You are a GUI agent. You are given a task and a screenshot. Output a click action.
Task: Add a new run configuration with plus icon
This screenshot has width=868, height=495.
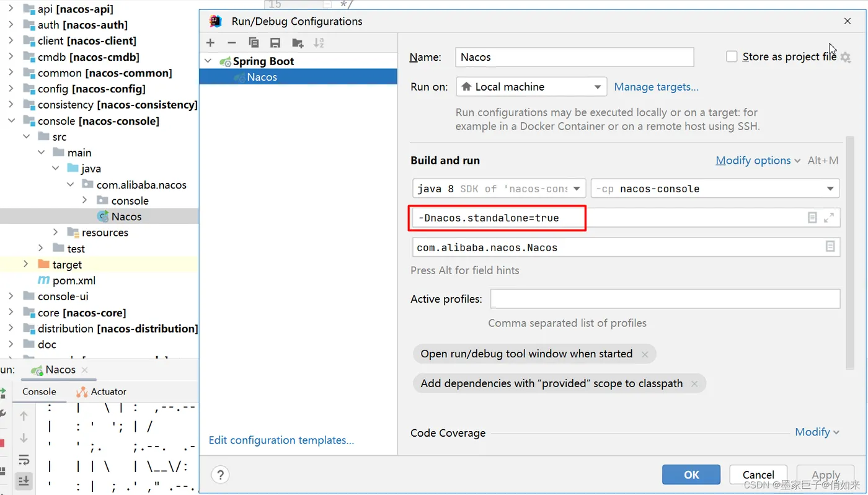tap(211, 43)
